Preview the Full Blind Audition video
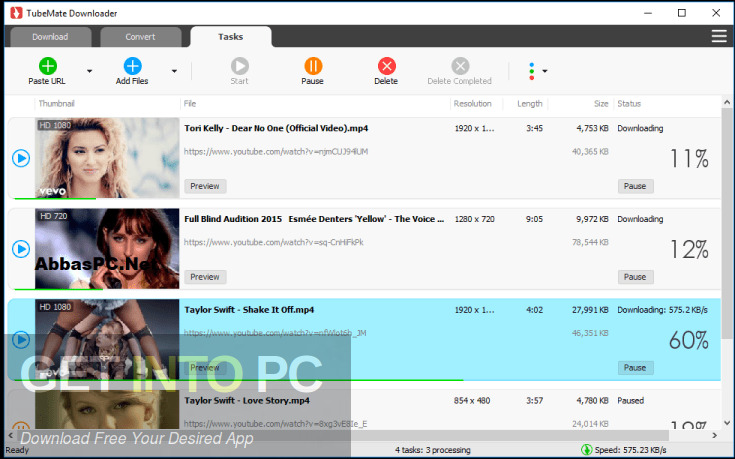 pyautogui.click(x=205, y=277)
